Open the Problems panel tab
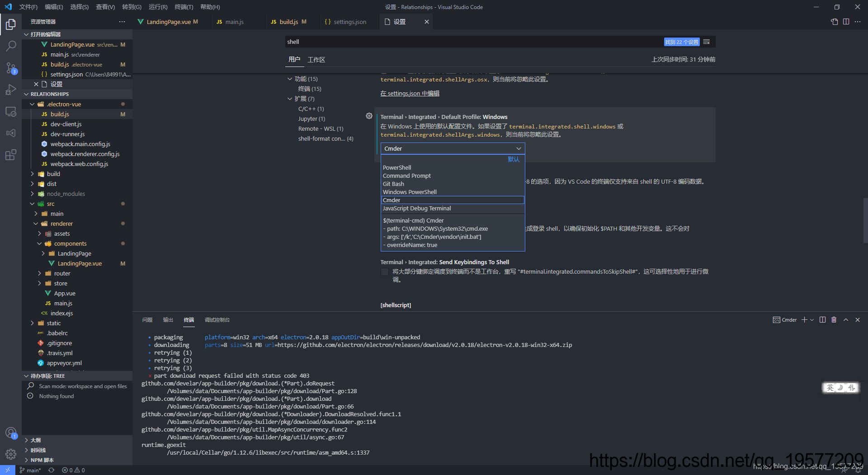The height and width of the screenshot is (475, 868). pos(147,320)
